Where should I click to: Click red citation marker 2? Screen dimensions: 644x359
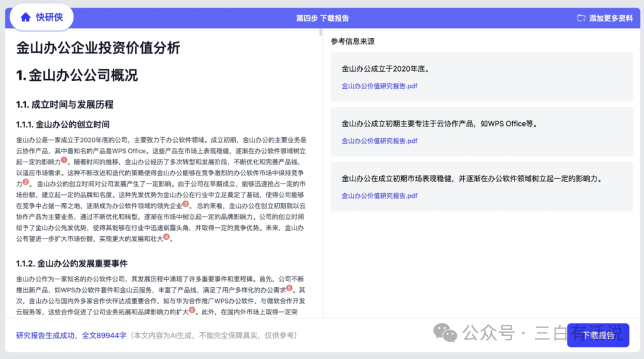coord(26,181)
